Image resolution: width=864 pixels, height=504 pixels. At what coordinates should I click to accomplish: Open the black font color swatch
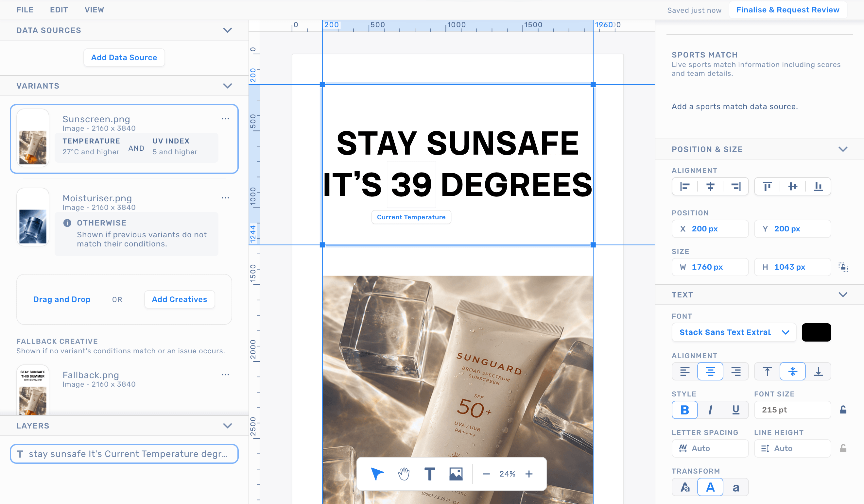coord(816,332)
